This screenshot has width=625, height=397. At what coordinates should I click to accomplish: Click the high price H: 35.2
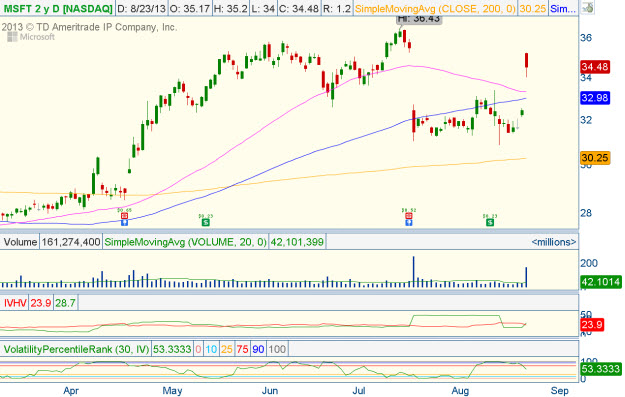click(231, 8)
